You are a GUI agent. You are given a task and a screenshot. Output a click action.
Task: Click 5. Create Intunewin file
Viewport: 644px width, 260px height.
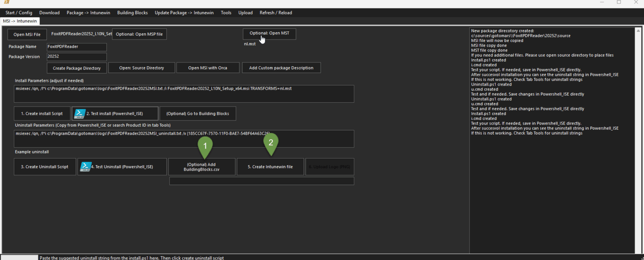[x=270, y=166]
